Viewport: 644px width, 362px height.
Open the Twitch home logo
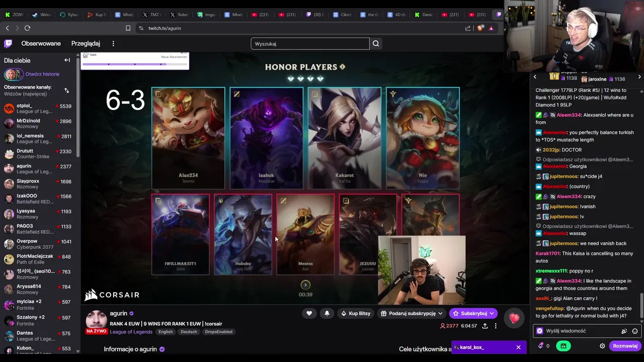point(8,44)
